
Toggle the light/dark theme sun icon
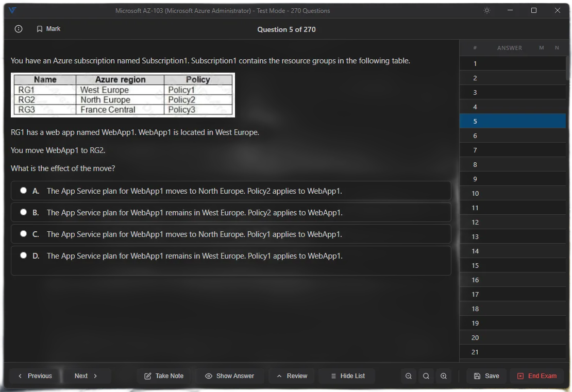[x=486, y=11]
